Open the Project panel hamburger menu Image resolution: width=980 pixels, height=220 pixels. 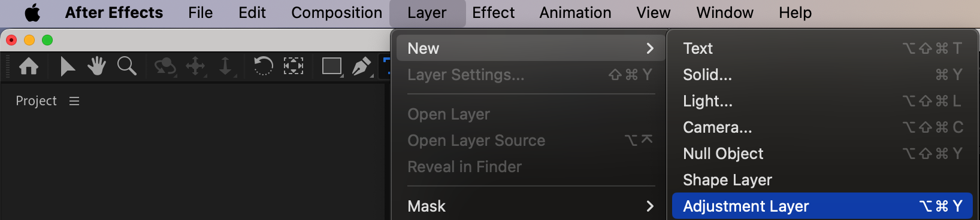pyautogui.click(x=74, y=101)
